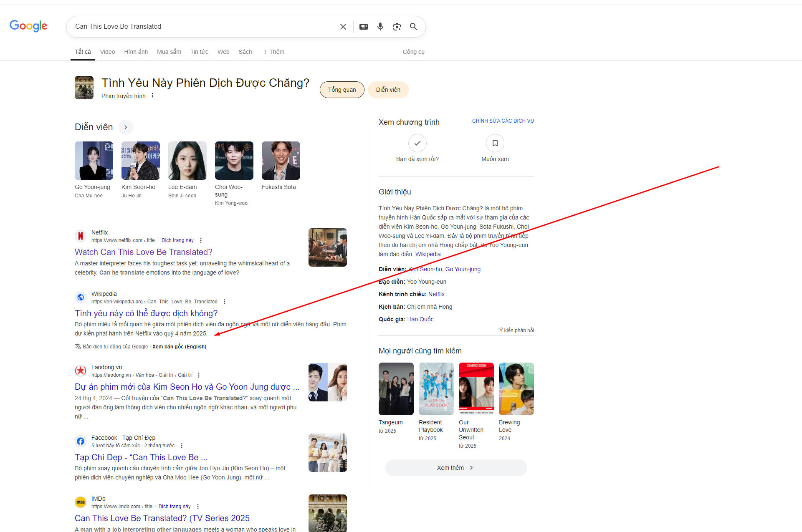
Task: Click the magnifier search icon
Action: click(x=414, y=27)
